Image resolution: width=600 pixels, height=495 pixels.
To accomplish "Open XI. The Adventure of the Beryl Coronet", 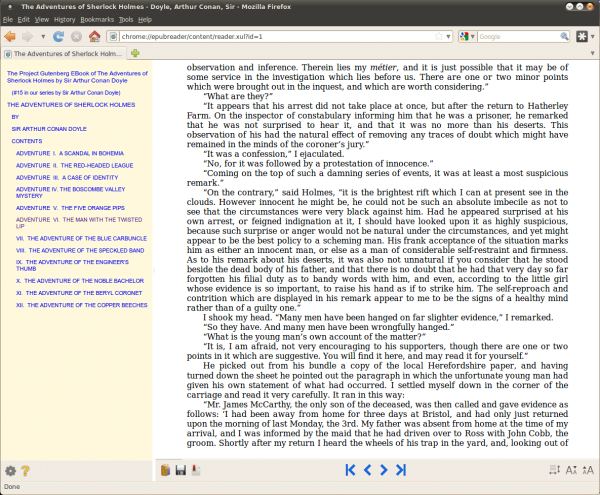I will (79, 293).
